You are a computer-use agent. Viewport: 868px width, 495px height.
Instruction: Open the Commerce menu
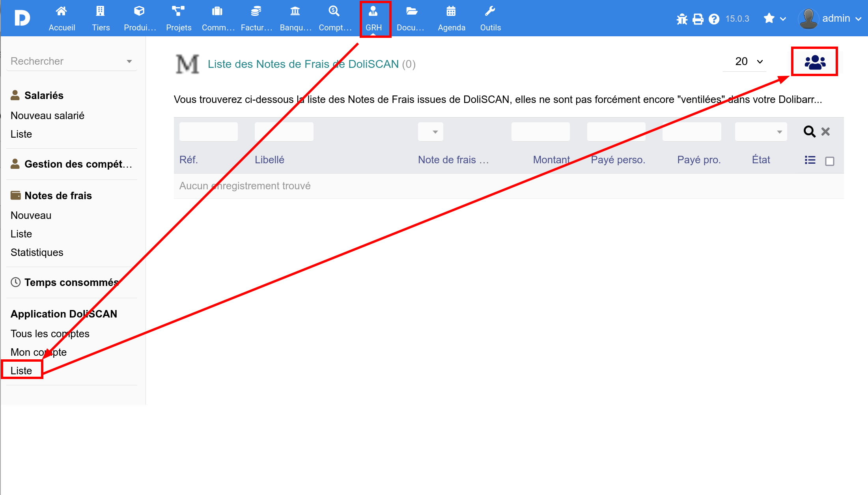pos(218,18)
